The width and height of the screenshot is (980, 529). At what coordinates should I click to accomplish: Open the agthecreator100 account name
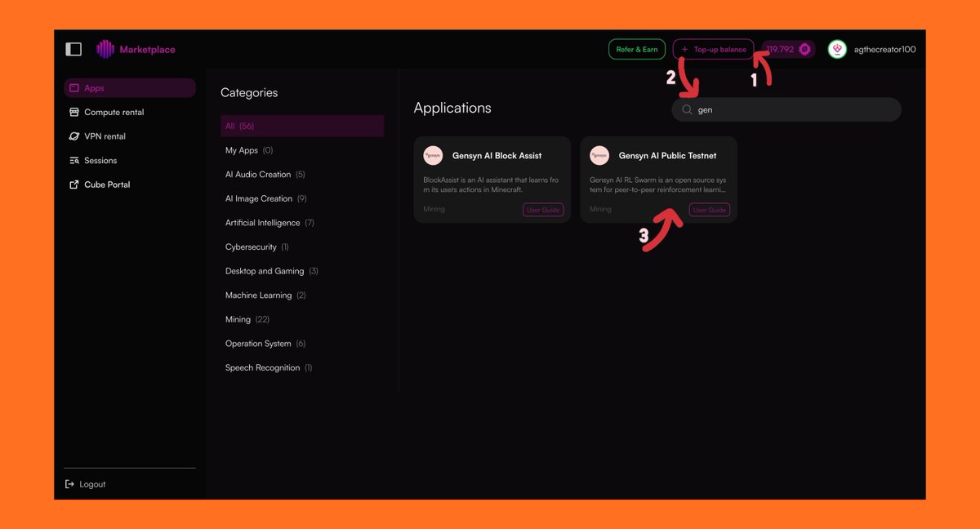pos(884,49)
